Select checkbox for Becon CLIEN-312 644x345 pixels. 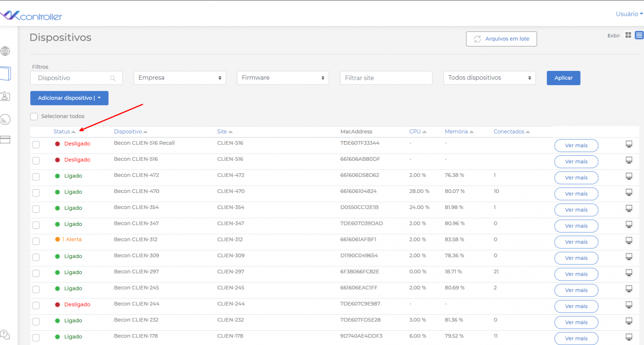point(36,241)
